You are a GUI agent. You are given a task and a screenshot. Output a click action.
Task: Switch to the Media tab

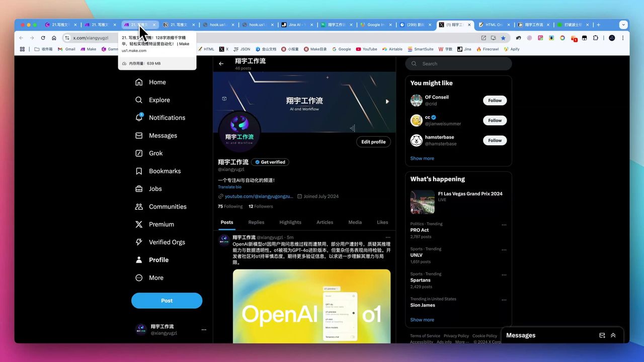tap(355, 222)
